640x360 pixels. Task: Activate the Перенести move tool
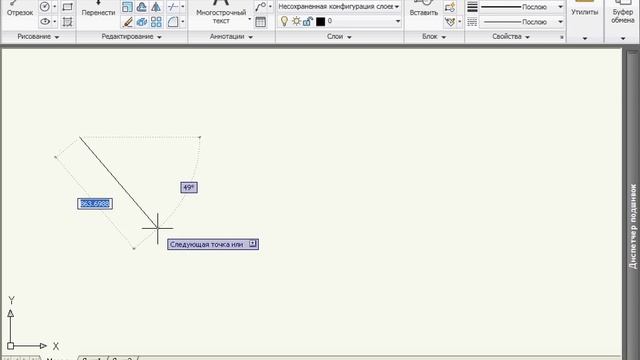tap(98, 9)
